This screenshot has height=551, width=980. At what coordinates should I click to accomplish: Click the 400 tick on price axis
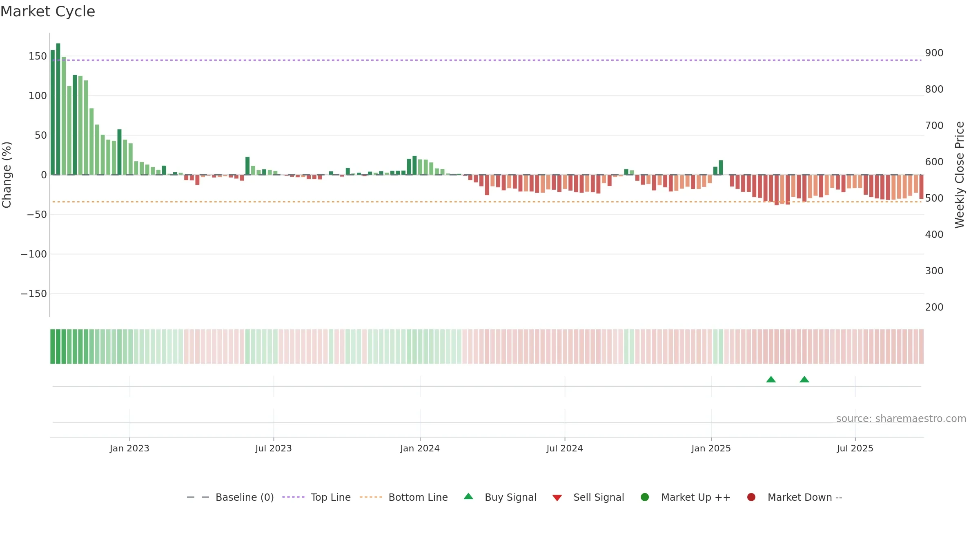(x=934, y=235)
